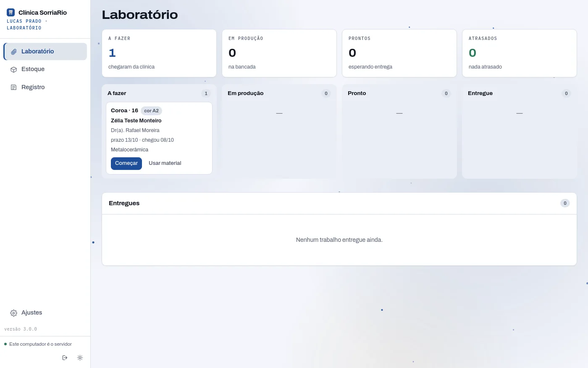Viewport: 588px width, 368px height.
Task: Click the esperando entrega caption
Action: coord(370,67)
